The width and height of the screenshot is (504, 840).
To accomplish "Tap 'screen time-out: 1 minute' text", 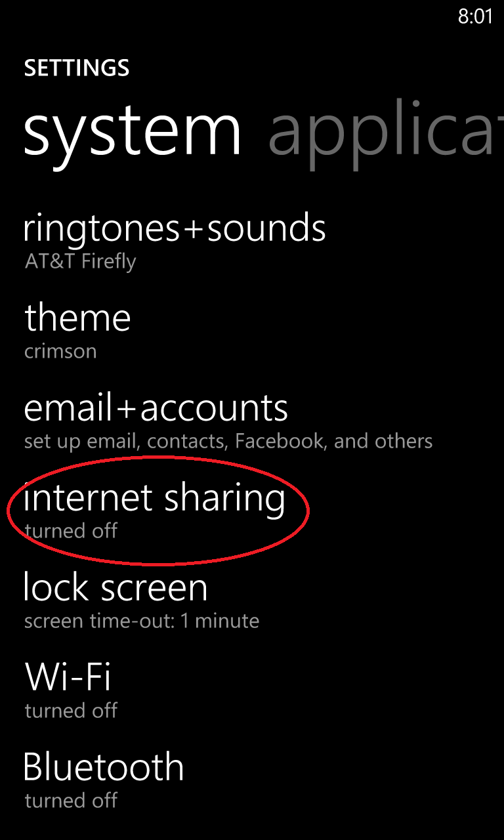I will (142, 621).
